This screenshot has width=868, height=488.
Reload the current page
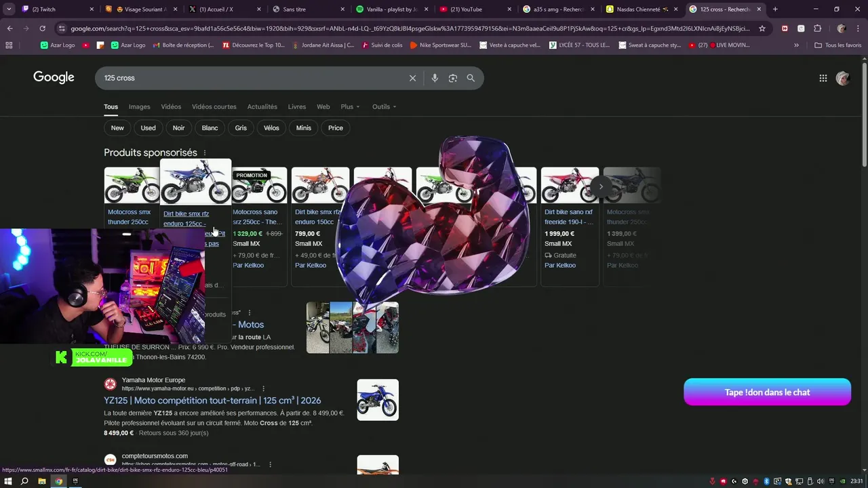pyautogui.click(x=42, y=28)
